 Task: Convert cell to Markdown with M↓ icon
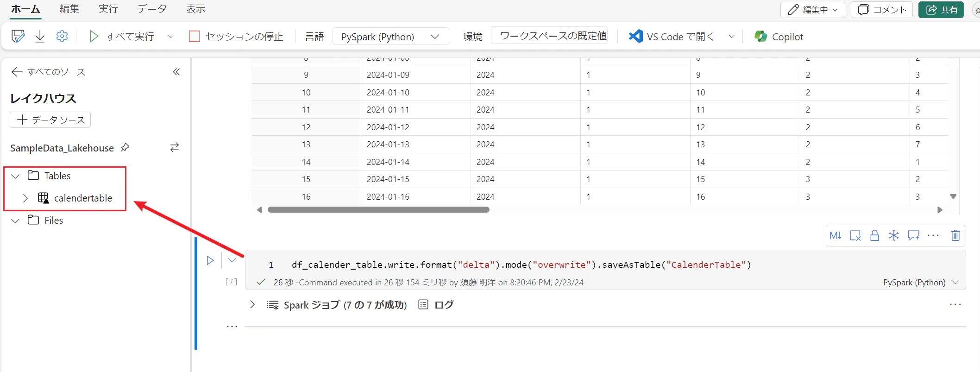click(836, 235)
